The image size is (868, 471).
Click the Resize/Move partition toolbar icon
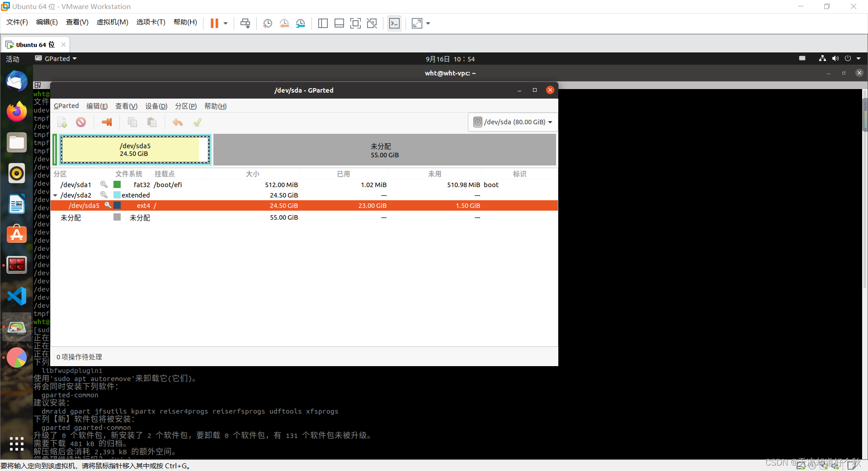coord(107,122)
